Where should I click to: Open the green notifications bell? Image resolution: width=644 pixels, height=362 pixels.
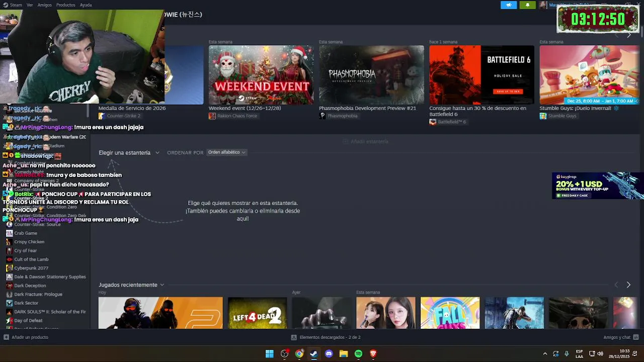(x=527, y=5)
